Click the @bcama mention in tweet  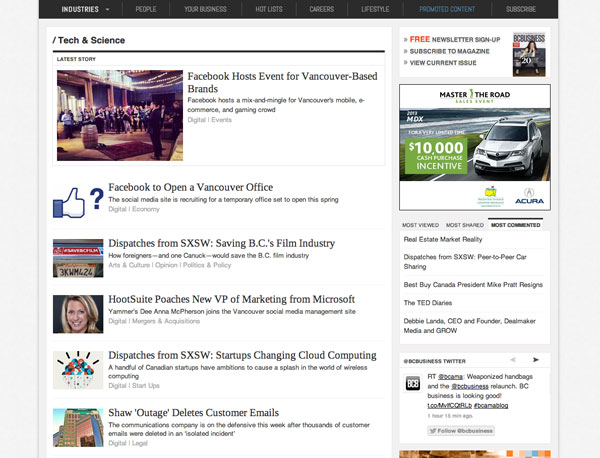click(450, 377)
